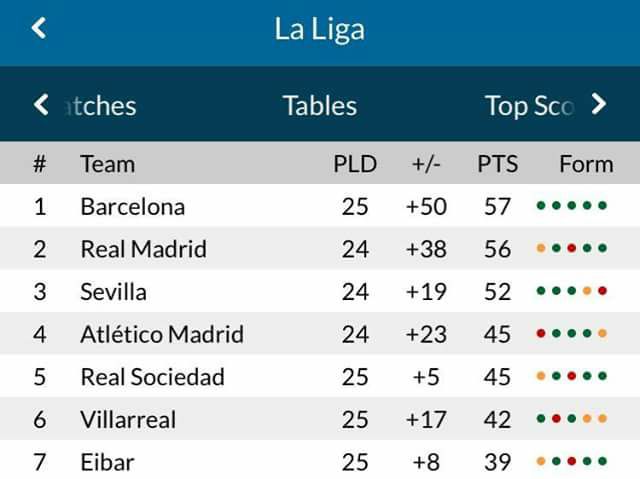Screen dimensions: 640x479
Task: Select Sevilla in the table
Action: click(x=320, y=291)
